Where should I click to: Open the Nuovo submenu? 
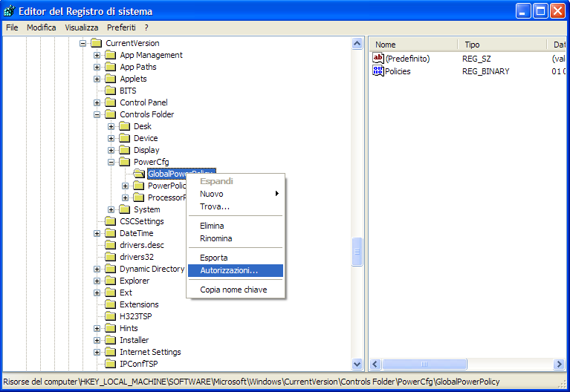point(236,194)
